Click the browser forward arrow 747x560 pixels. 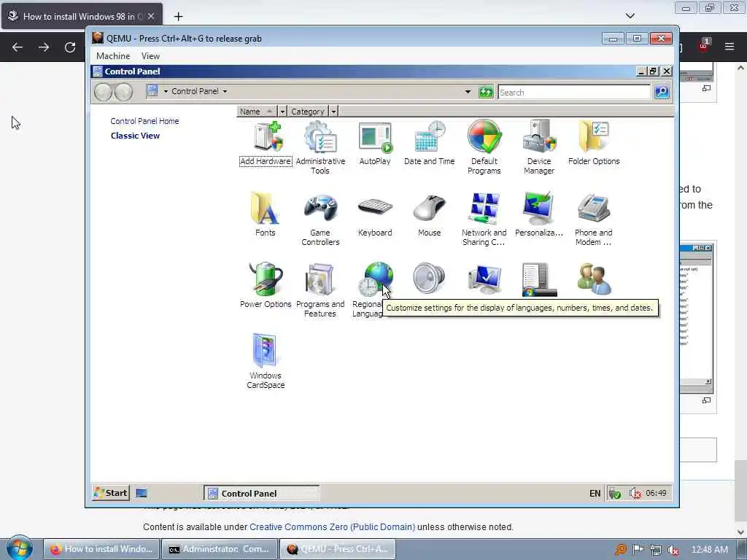pyautogui.click(x=44, y=47)
